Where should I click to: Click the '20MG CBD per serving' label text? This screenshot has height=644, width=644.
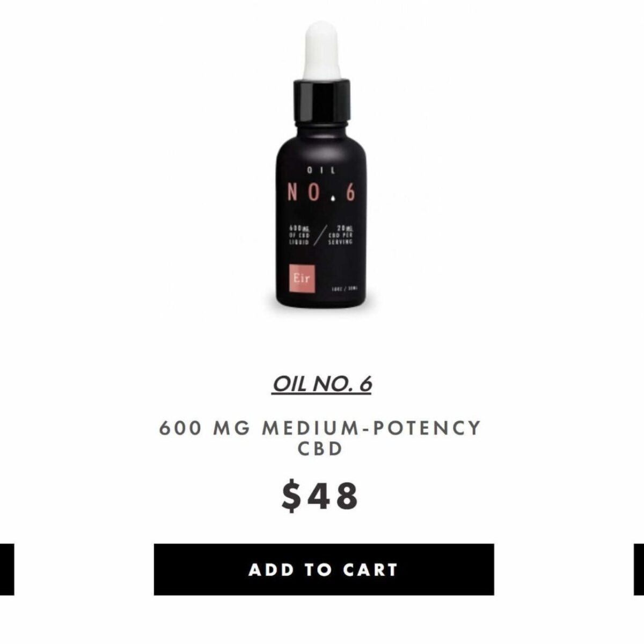click(x=343, y=235)
